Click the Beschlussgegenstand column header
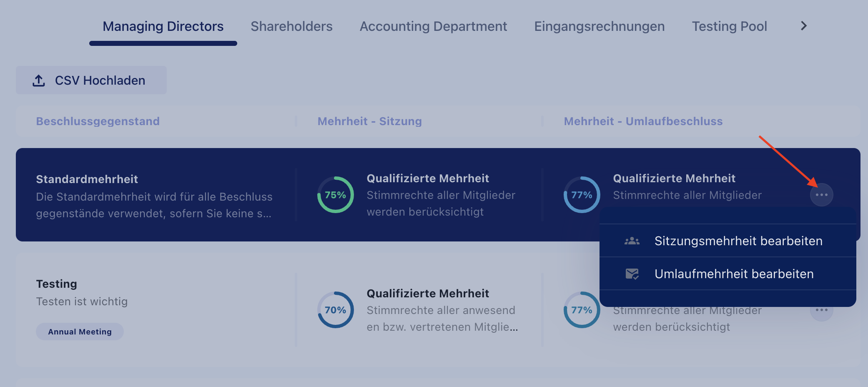This screenshot has width=868, height=387. point(98,121)
